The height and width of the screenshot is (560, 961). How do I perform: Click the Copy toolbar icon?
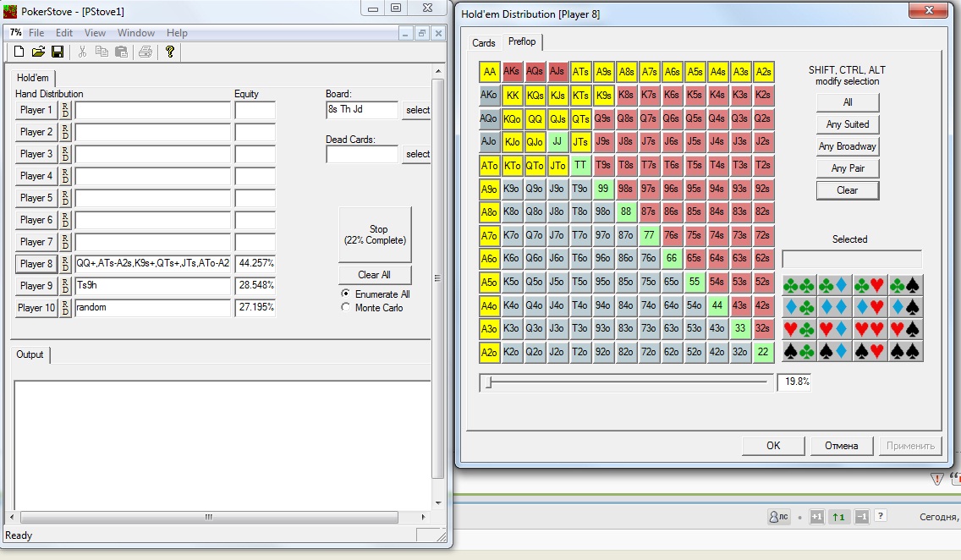pos(102,52)
